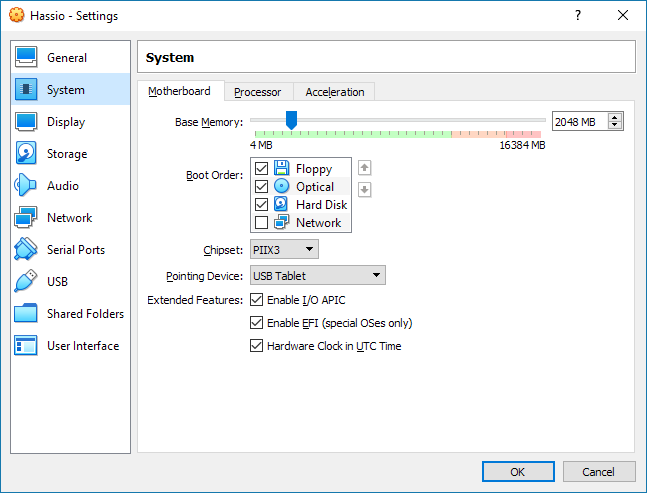This screenshot has height=493, width=647.
Task: Disable the Enable EFI checkbox
Action: [257, 323]
